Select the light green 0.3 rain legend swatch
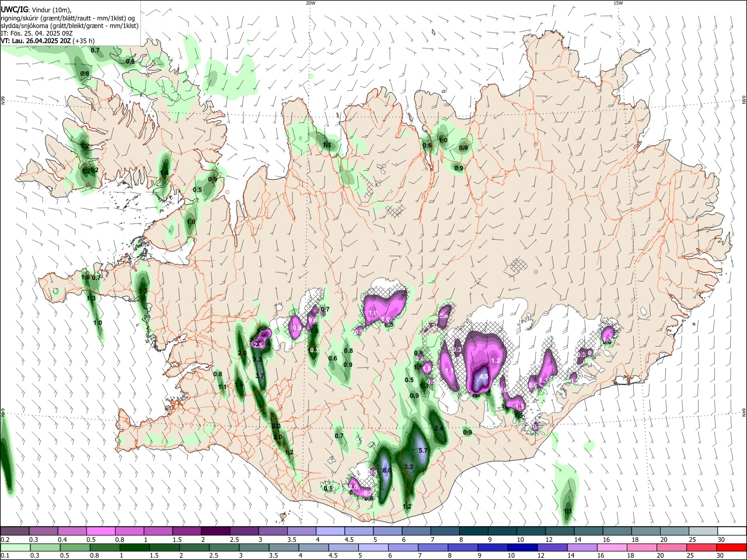This screenshot has height=560, width=747. click(x=44, y=548)
